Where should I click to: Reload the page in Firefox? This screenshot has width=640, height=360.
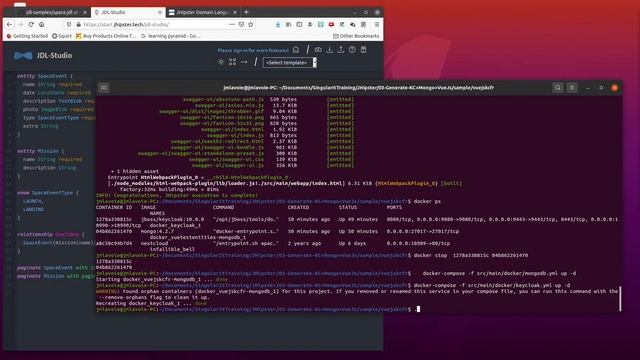point(31,24)
